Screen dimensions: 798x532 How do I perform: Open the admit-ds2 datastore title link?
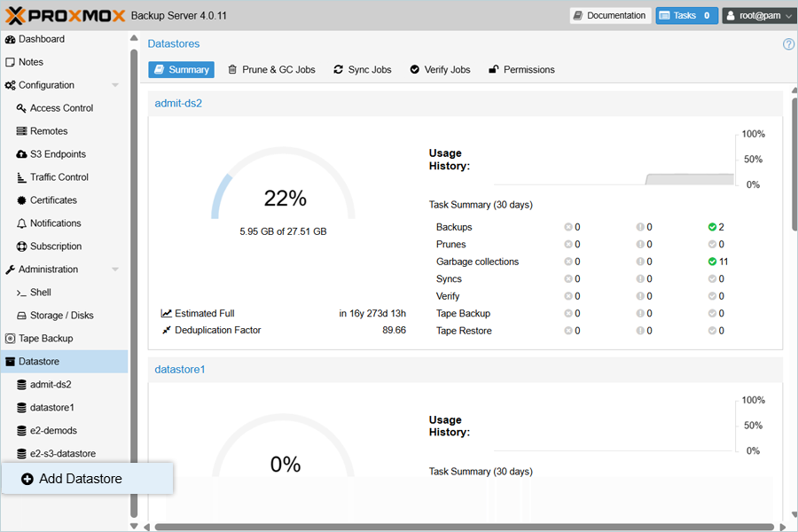pos(178,103)
